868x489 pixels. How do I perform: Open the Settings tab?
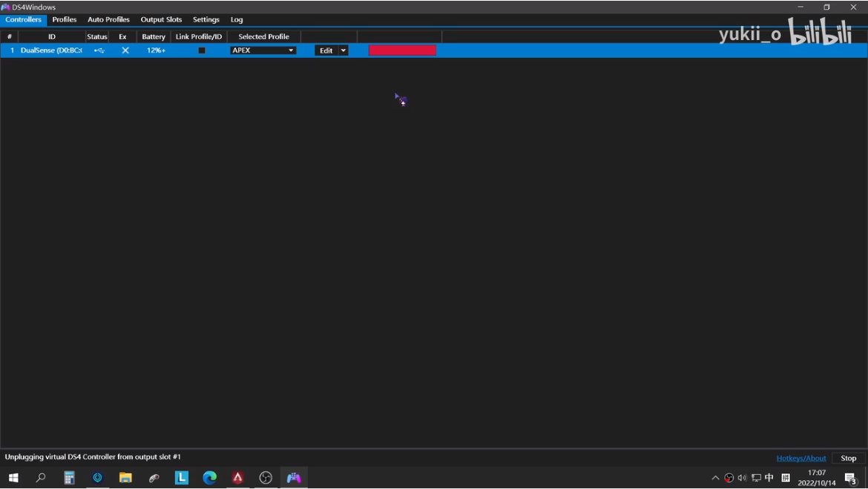[x=206, y=19]
